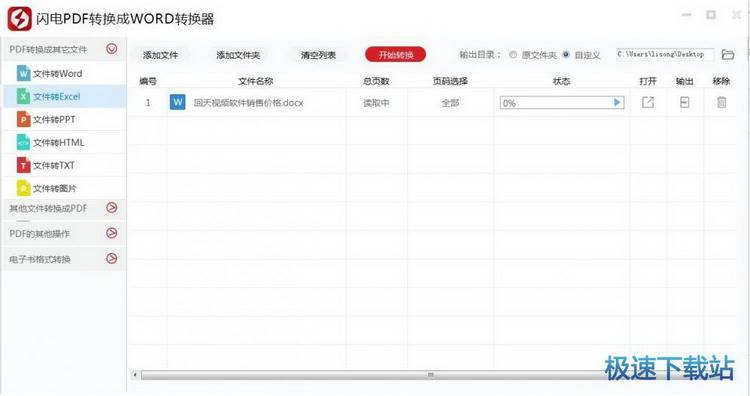Click the 输出 folder icon in row 1
Image resolution: width=750 pixels, height=396 pixels.
[x=684, y=102]
